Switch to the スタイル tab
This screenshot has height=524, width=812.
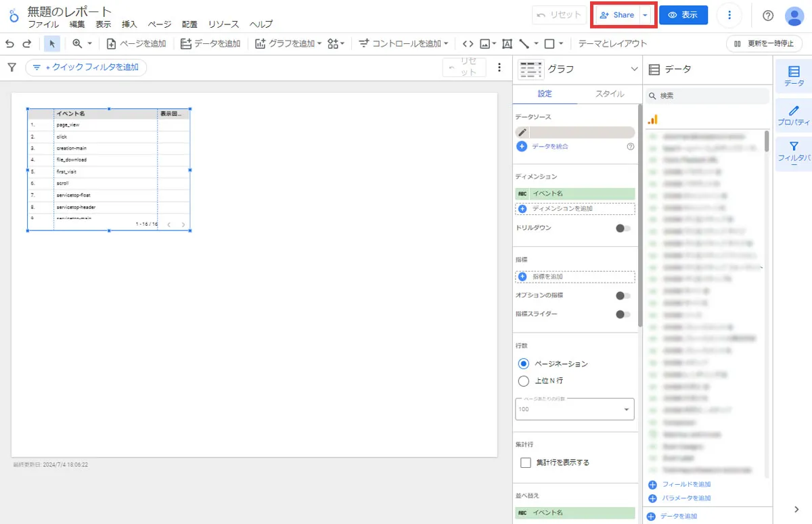609,94
